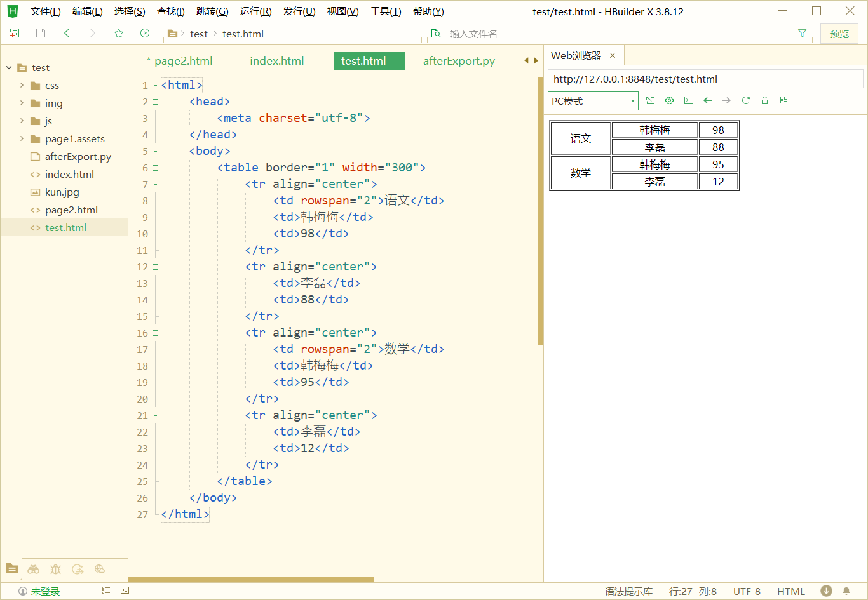
Task: Open the 工具(T) menu
Action: 386,11
